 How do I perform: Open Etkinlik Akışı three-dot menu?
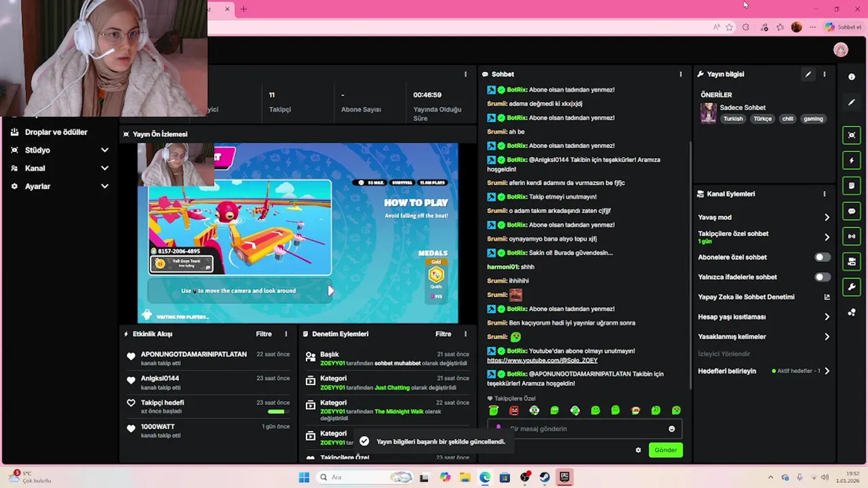click(286, 334)
